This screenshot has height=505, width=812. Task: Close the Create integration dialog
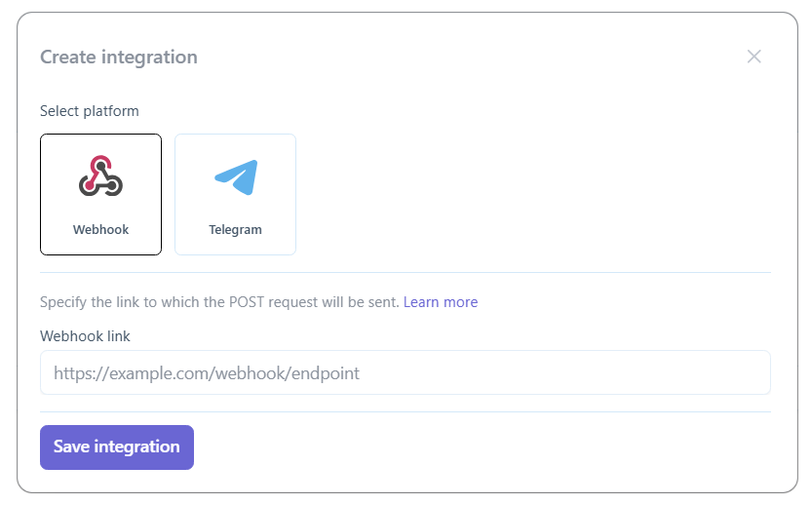(x=754, y=57)
